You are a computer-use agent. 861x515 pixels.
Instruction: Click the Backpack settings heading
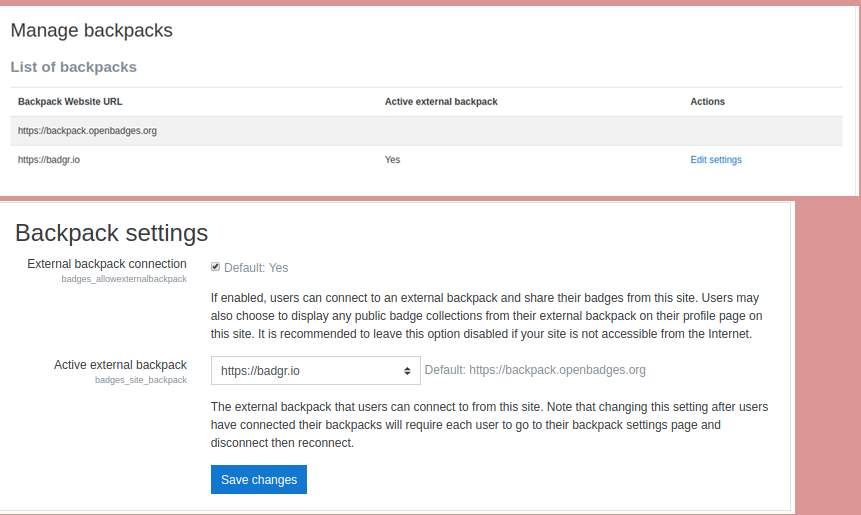111,233
